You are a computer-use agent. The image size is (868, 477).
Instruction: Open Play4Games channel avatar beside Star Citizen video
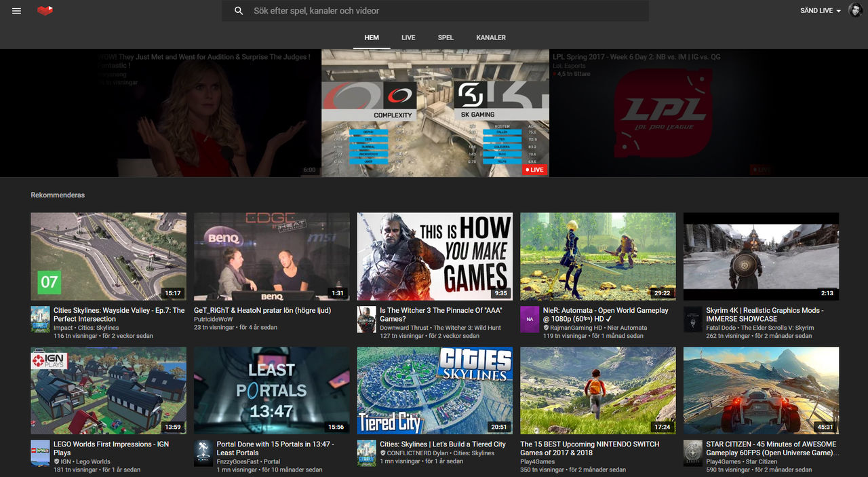692,453
